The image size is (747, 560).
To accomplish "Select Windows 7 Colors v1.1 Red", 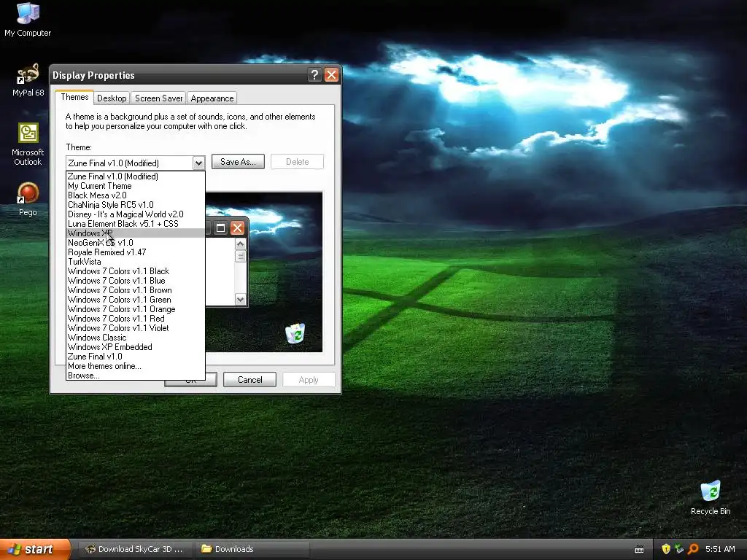I will (136, 319).
